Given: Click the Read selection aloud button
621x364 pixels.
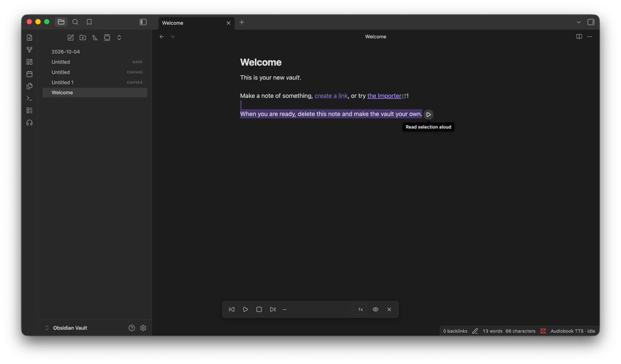Looking at the screenshot, I should pyautogui.click(x=428, y=114).
